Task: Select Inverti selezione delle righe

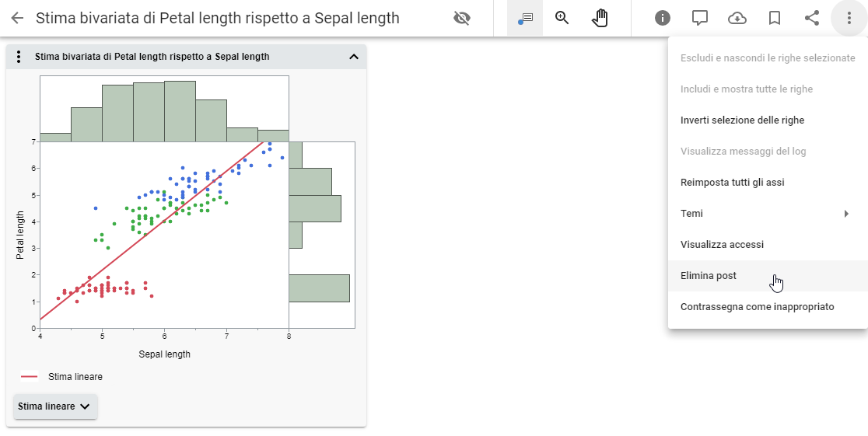Action: (742, 120)
